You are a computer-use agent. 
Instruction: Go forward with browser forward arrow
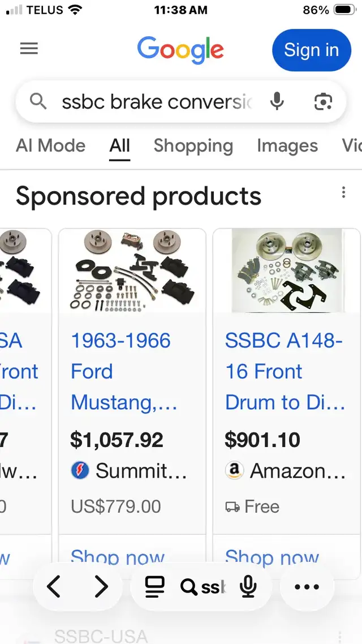click(101, 587)
